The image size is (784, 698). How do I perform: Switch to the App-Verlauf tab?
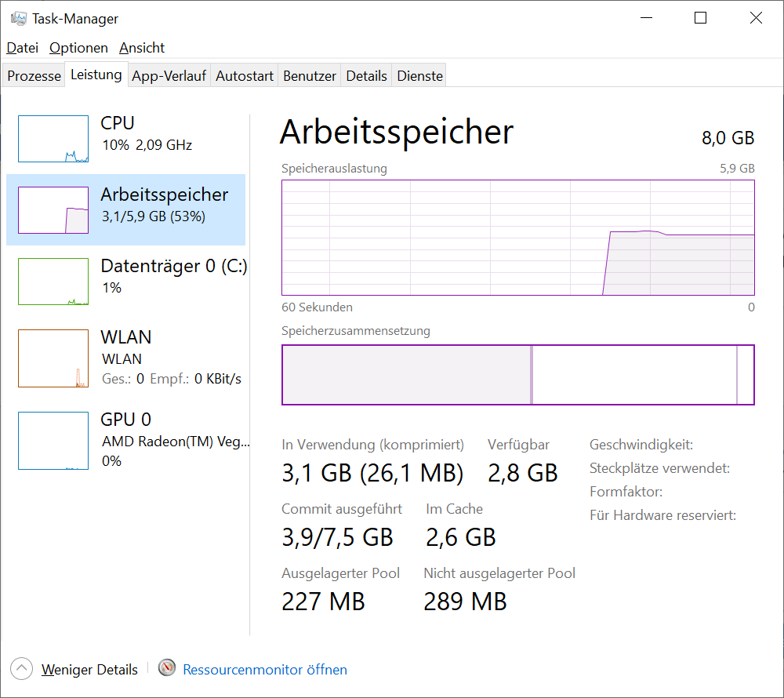(x=169, y=76)
